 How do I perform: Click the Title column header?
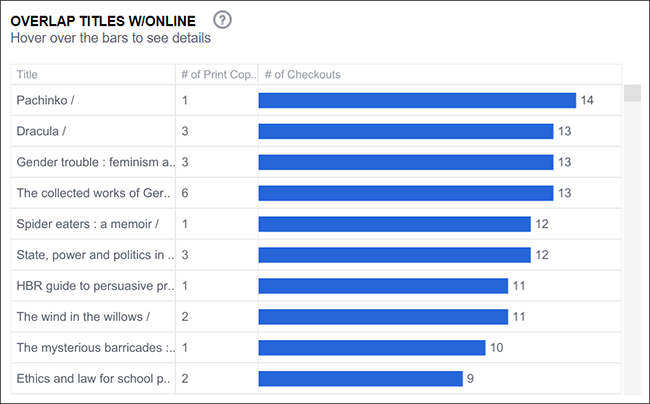tap(27, 75)
